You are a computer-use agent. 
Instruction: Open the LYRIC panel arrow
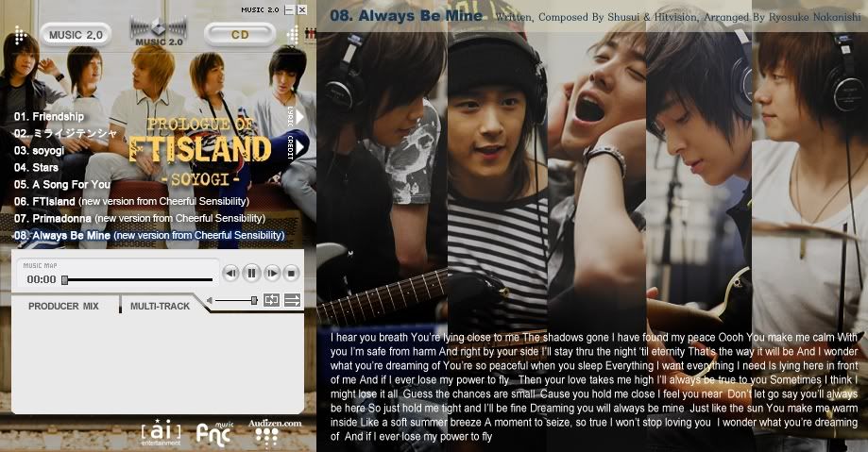(299, 117)
